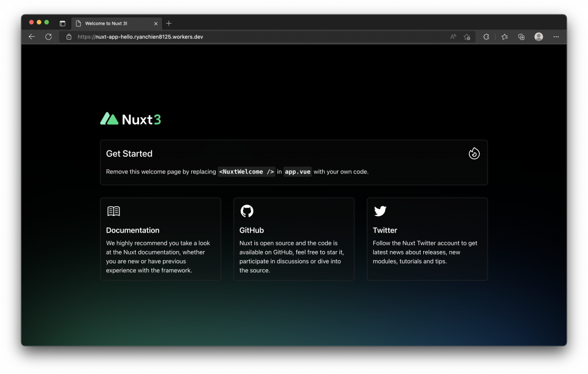Image resolution: width=588 pixels, height=374 pixels.
Task: Select the Welcome to Nuxt 3! tab
Action: (117, 23)
